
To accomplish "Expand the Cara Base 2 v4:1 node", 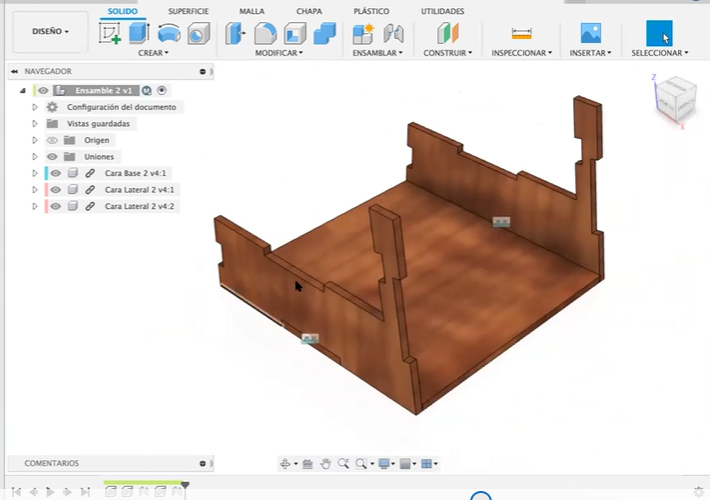I will pyautogui.click(x=35, y=173).
